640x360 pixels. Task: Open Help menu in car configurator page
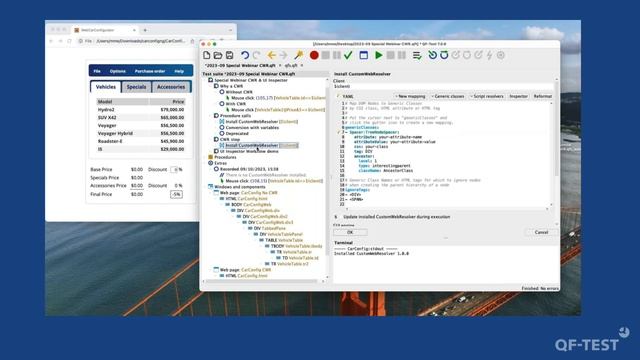[179, 71]
